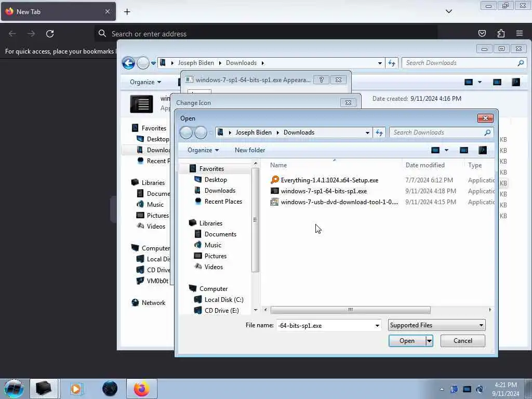Click Downloads breadcrumb in Open dialog
Image resolution: width=532 pixels, height=399 pixels.
pyautogui.click(x=299, y=132)
